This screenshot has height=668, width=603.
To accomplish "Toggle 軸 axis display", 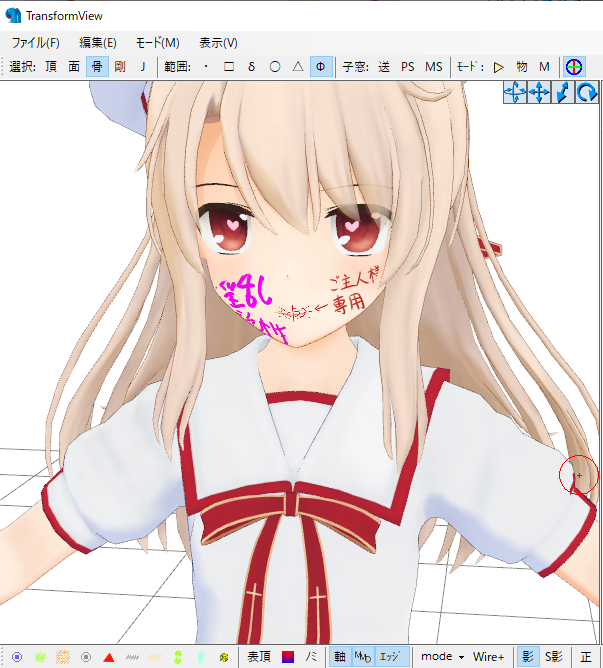I will pos(340,657).
